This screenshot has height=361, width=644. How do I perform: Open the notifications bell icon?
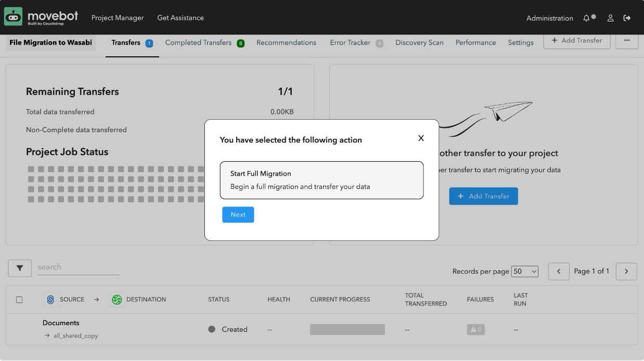point(587,18)
